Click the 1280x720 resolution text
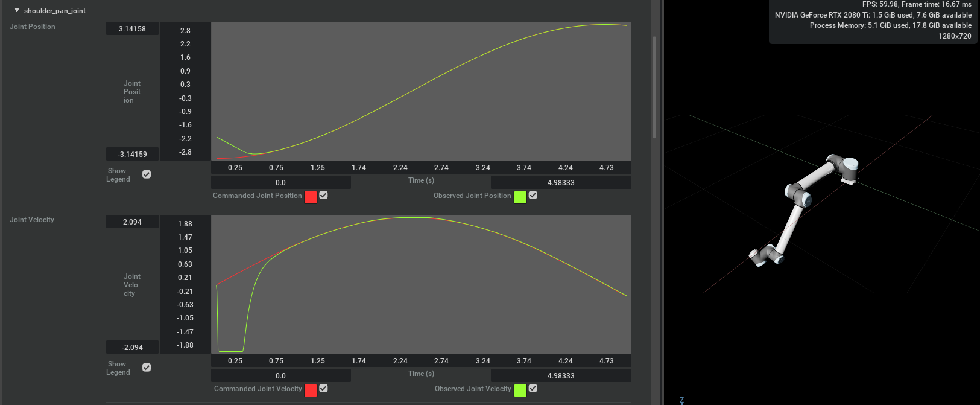 955,36
